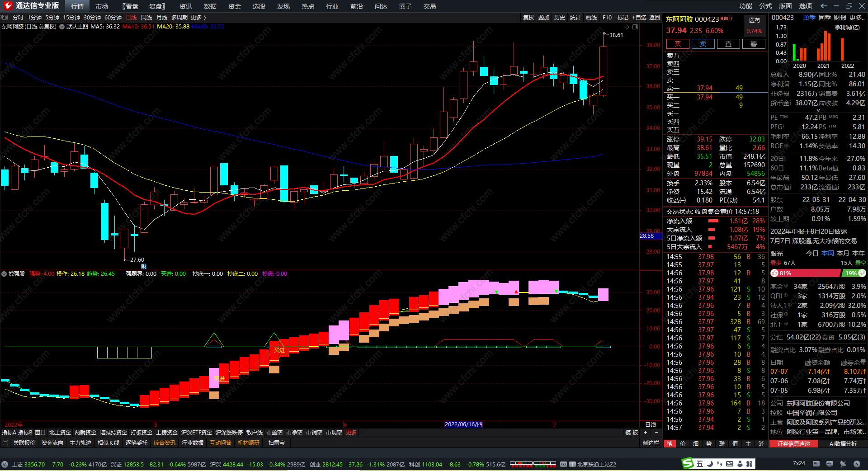Select the 资金流向 bottom tab
The width and height of the screenshot is (868, 471).
point(52,443)
